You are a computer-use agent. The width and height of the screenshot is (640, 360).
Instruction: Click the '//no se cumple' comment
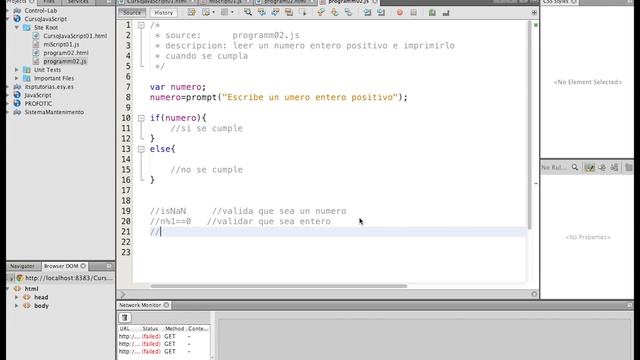click(207, 169)
